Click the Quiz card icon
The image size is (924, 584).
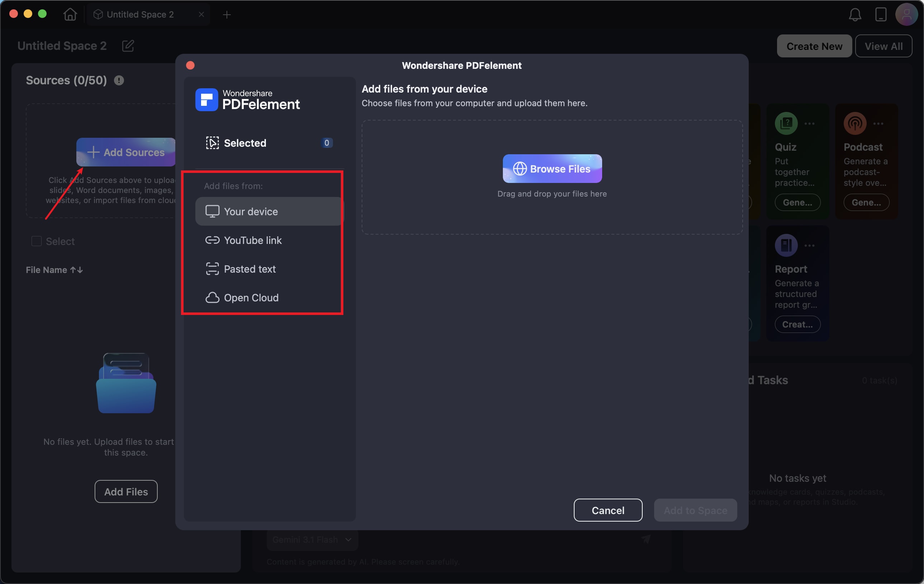click(x=786, y=123)
